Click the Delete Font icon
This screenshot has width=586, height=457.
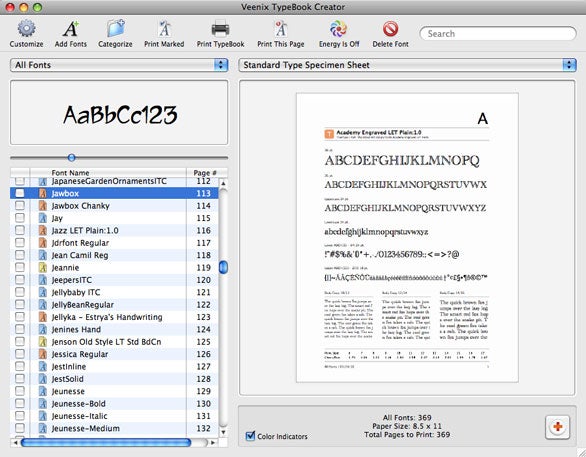pos(390,29)
